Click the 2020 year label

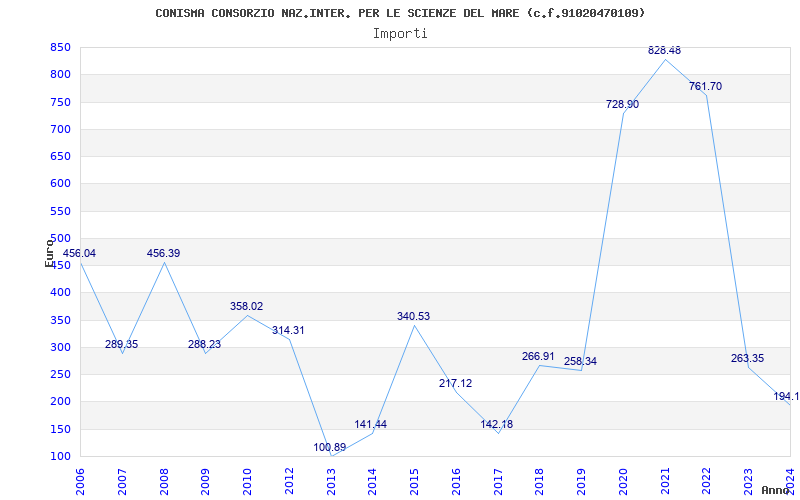click(623, 482)
